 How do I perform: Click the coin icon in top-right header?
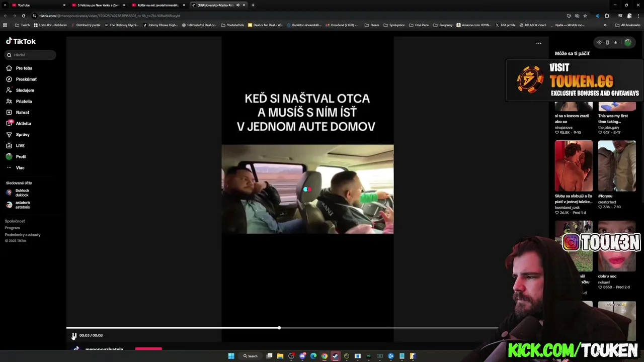pyautogui.click(x=599, y=43)
